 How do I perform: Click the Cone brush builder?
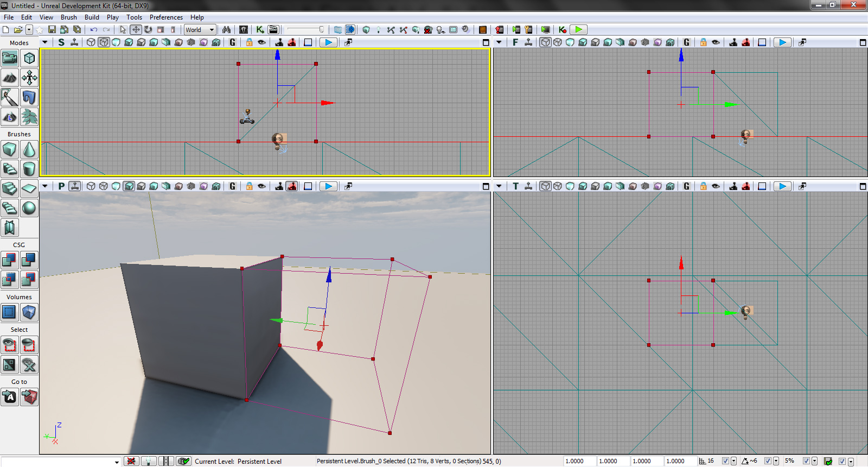pos(29,149)
